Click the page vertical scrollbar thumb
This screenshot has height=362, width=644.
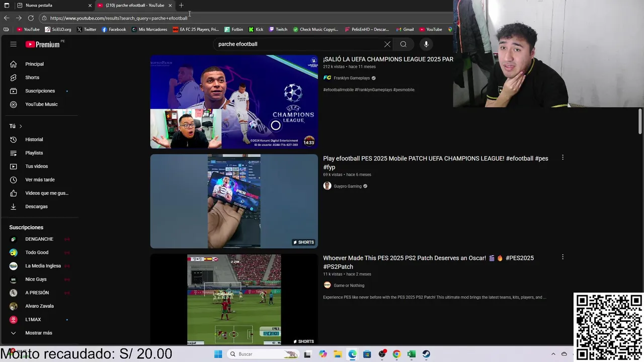[640, 121]
